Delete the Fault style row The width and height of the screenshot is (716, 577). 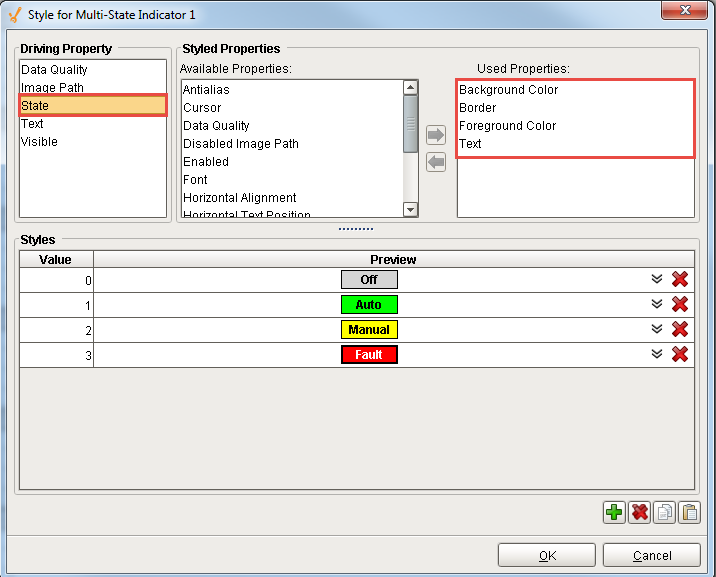click(x=680, y=354)
